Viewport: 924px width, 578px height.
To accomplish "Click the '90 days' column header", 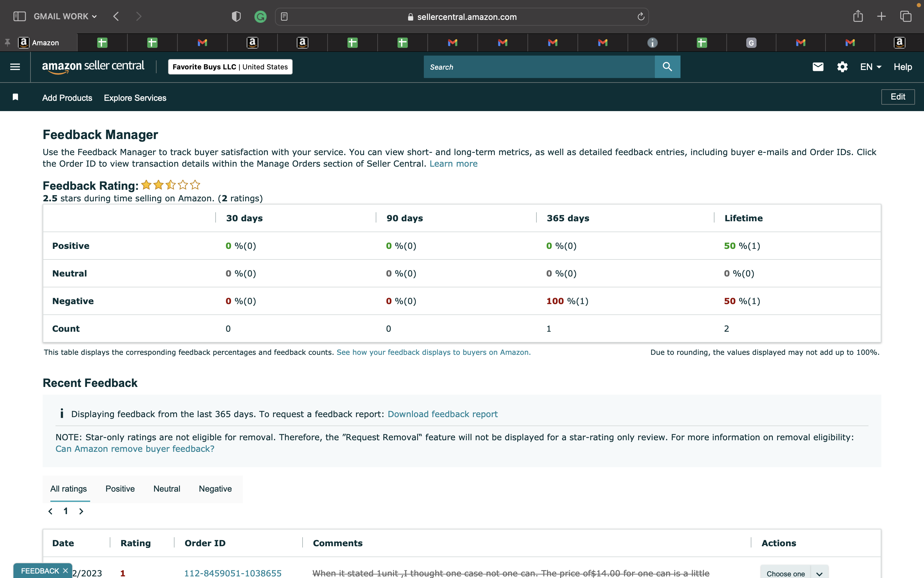I will [x=405, y=218].
